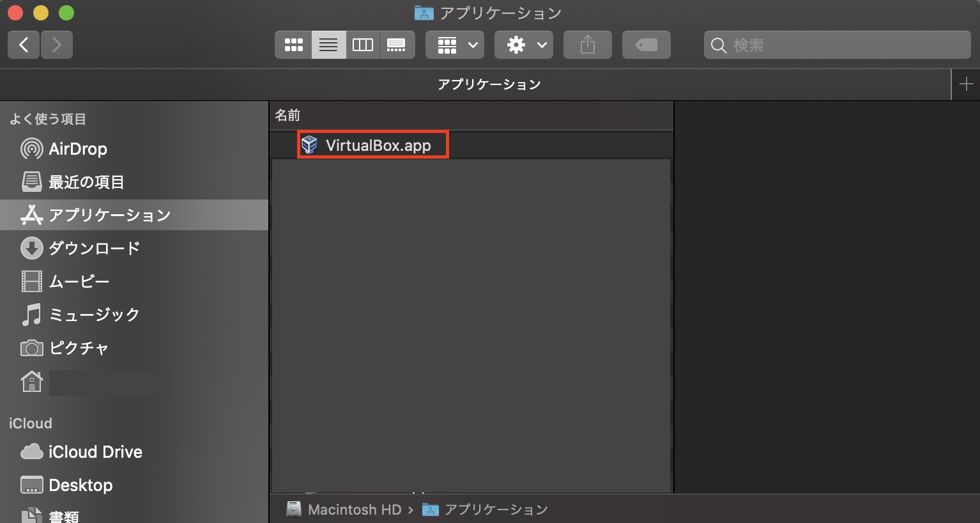
Task: Switch to gallery view mode
Action: pos(397,45)
